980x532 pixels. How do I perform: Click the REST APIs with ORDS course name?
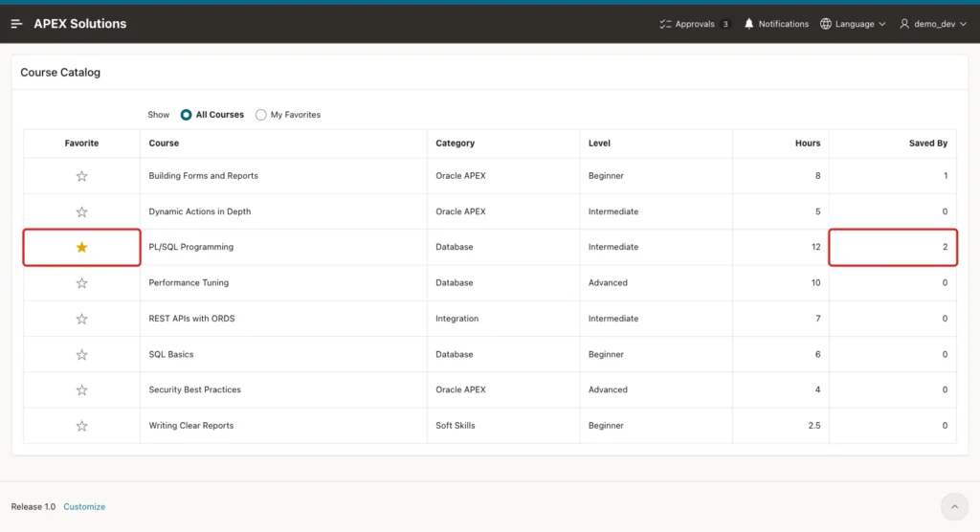pos(191,319)
